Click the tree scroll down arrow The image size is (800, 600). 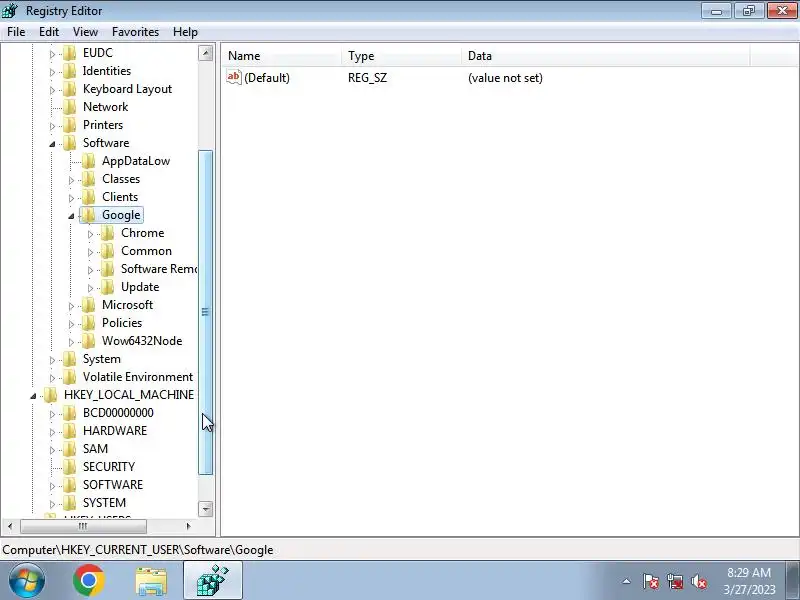(x=206, y=509)
